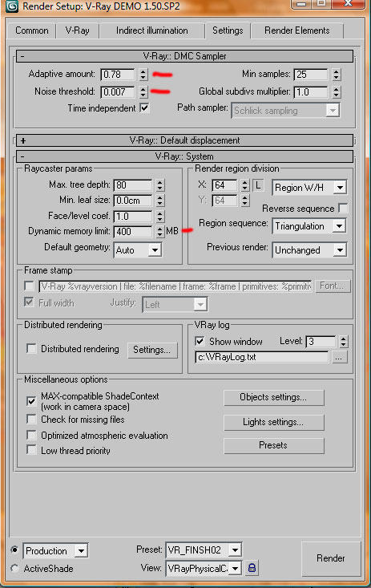Click the c:\VRayLog.txt path field
The width and height of the screenshot is (371, 588).
click(x=261, y=357)
